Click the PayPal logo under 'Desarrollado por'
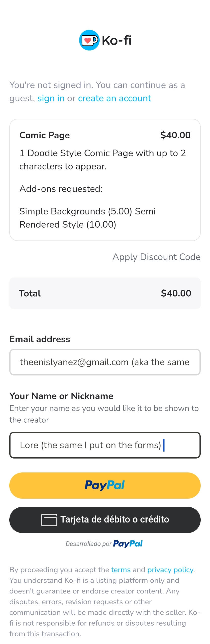 click(128, 544)
